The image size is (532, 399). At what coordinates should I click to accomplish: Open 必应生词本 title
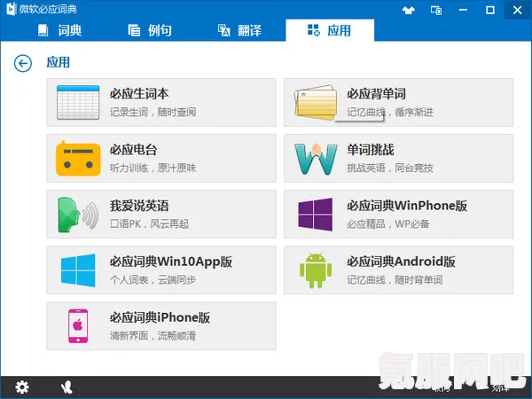click(x=139, y=94)
